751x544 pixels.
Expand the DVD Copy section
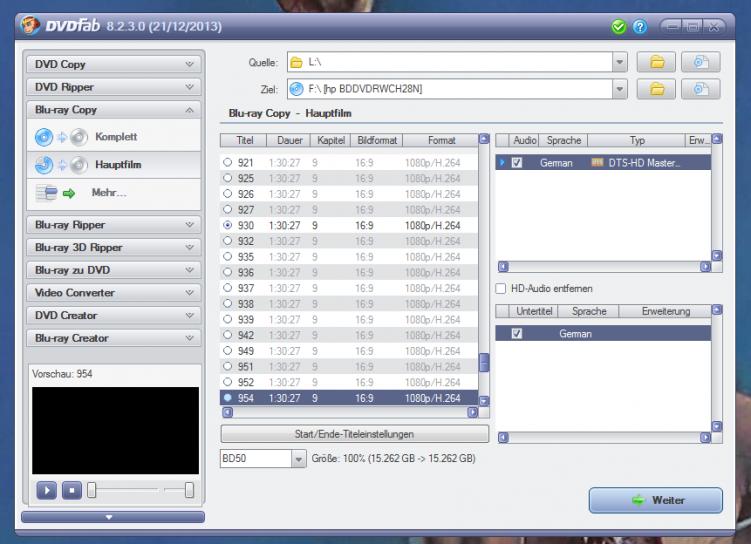[114, 64]
